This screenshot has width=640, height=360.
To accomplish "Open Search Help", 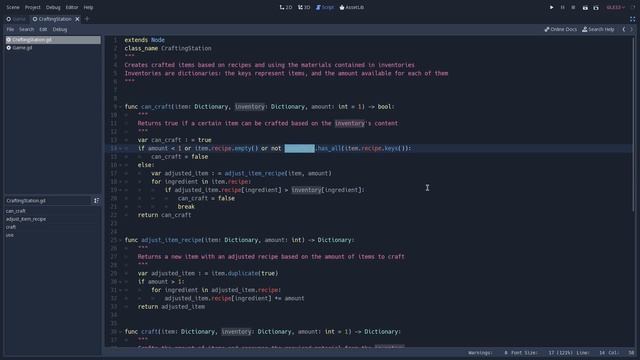I will pyautogui.click(x=598, y=29).
